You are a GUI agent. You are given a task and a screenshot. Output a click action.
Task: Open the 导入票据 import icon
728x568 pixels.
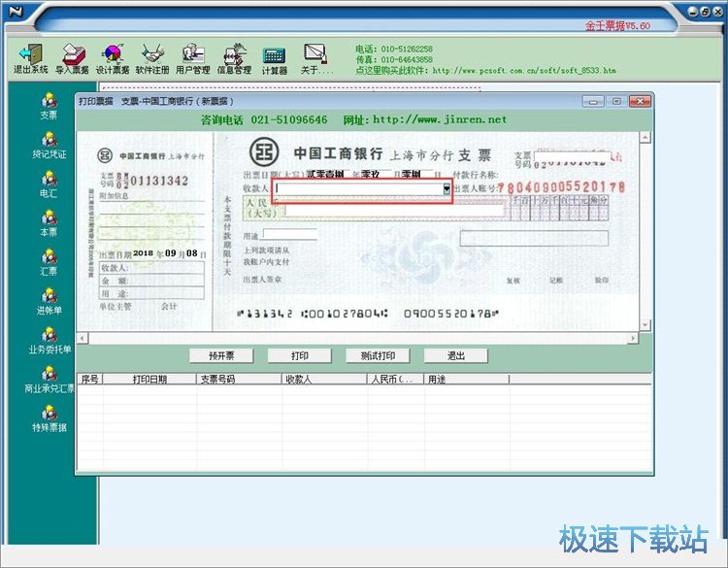[x=73, y=59]
